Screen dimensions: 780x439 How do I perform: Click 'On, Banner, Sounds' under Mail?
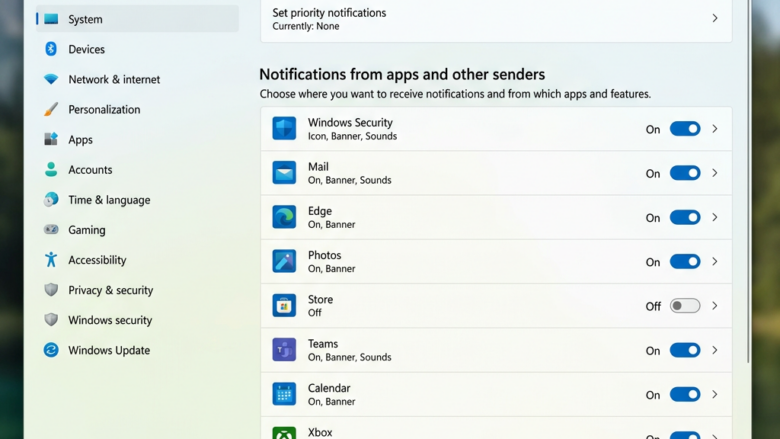click(x=349, y=180)
